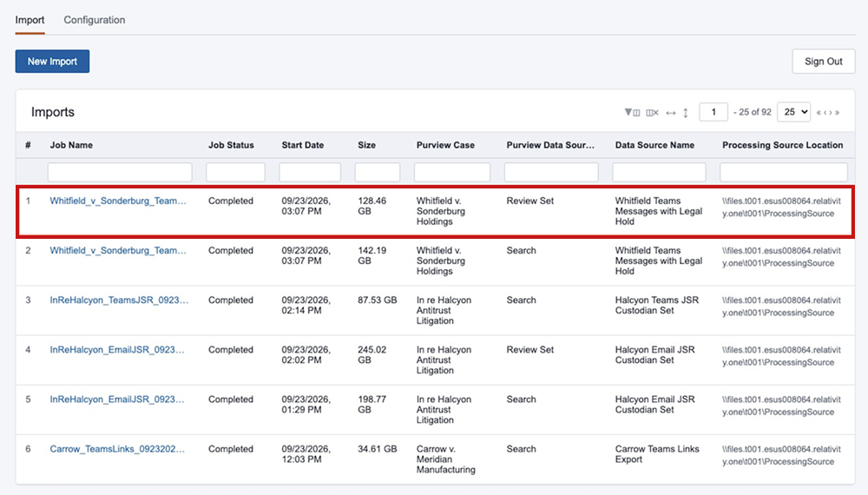Select the Import tab
This screenshot has width=868, height=495.
pos(30,20)
